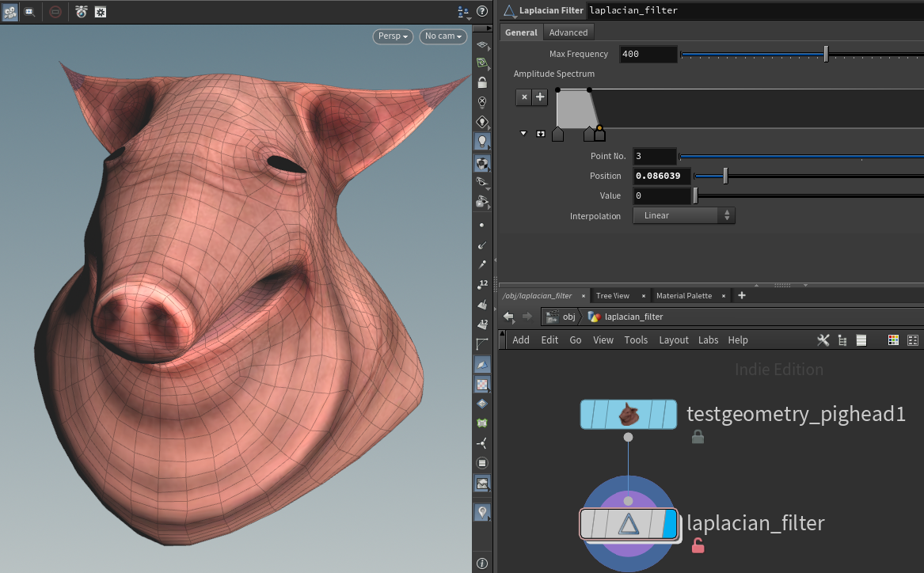Click the network editor wrench tools icon
This screenshot has height=573, width=924.
(x=823, y=340)
